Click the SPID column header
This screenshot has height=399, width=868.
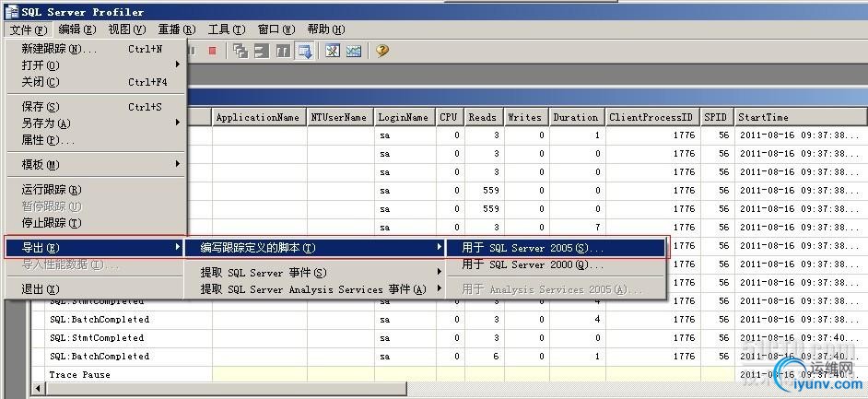click(718, 117)
